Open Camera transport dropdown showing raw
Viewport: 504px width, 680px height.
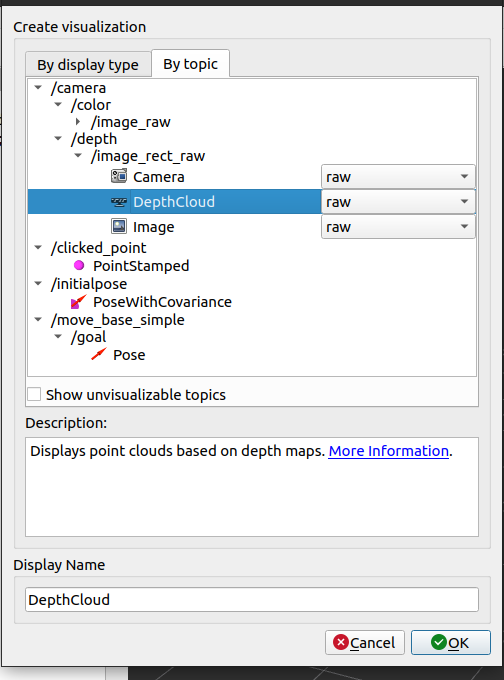[x=398, y=177]
